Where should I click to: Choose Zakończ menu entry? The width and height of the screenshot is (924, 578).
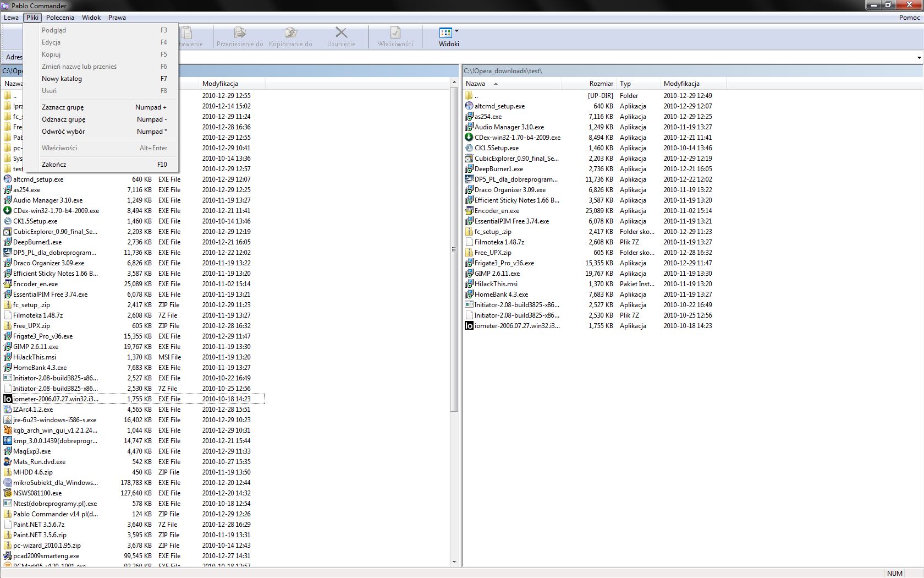tap(101, 165)
